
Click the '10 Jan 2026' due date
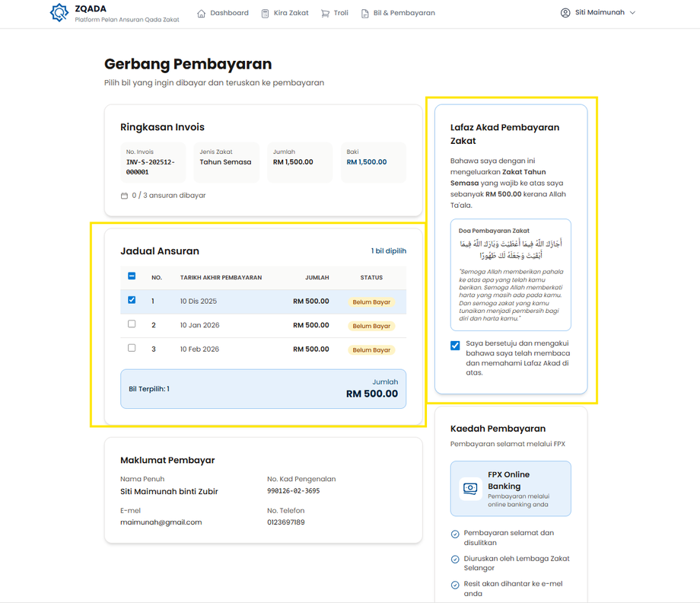coord(199,325)
